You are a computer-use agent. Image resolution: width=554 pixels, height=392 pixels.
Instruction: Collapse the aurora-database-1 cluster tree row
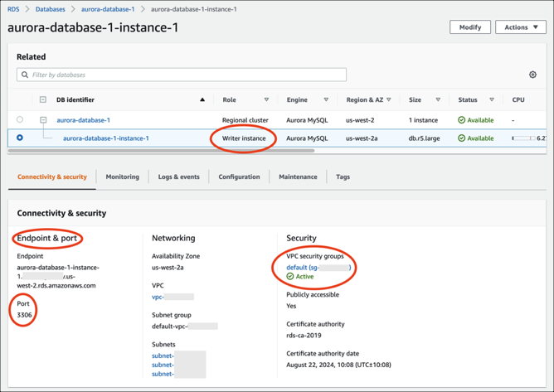(43, 120)
